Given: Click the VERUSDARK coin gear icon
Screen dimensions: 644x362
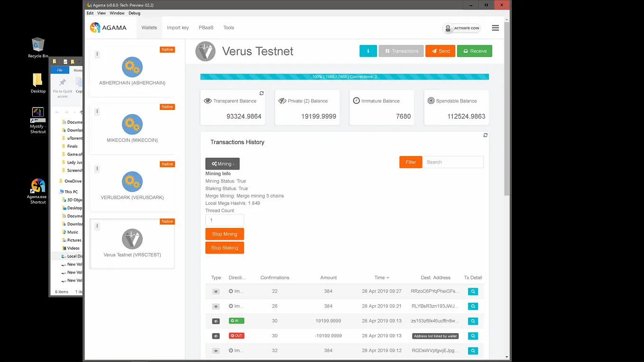Looking at the screenshot, I should [x=132, y=182].
